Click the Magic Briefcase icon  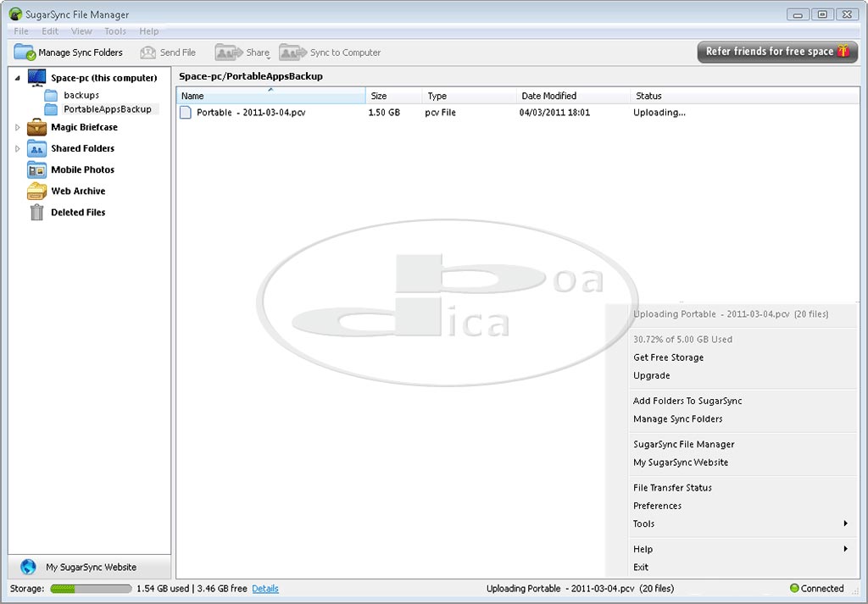pos(36,127)
